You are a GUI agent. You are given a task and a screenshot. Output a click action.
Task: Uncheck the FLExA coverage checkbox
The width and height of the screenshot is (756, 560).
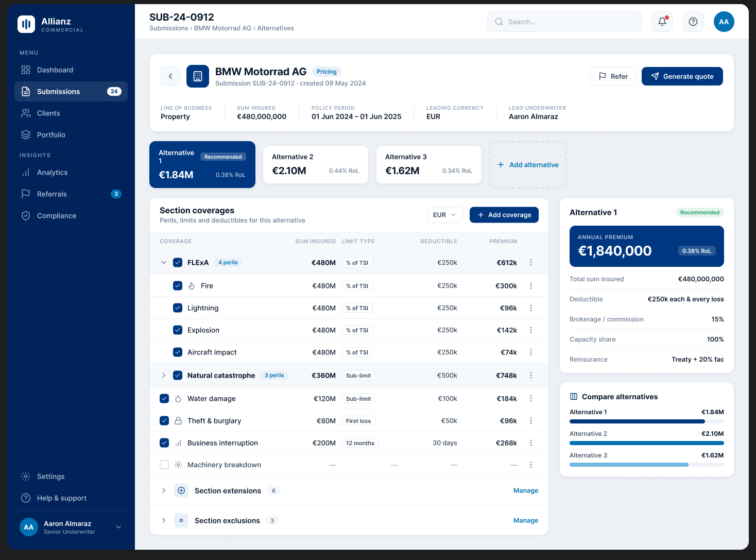[x=178, y=263]
